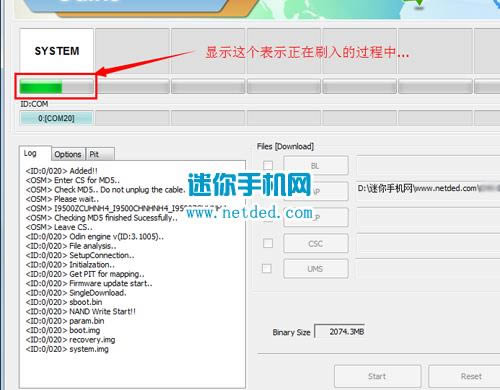Click the CSC file path field
Screen dimensions: 500x390
coord(428,243)
